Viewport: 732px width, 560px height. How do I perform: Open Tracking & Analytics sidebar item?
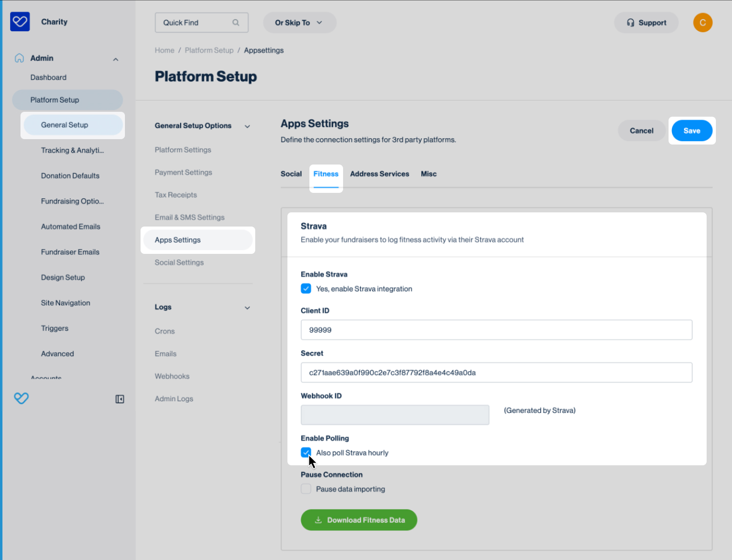(x=72, y=150)
